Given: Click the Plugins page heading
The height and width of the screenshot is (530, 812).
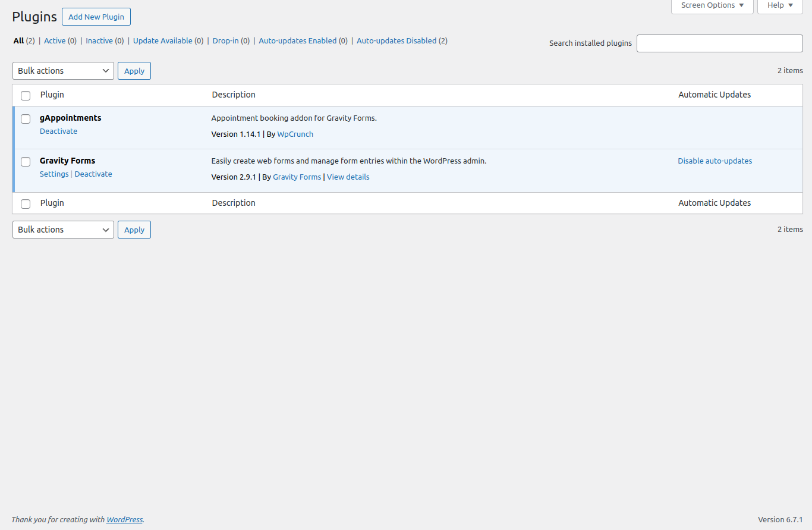Looking at the screenshot, I should (34, 17).
